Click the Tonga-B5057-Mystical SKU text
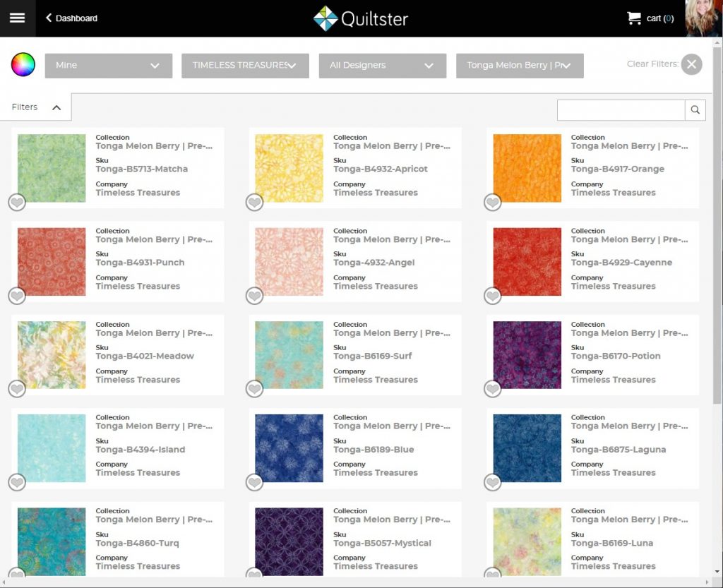Viewport: 723px width, 588px height. [x=382, y=544]
